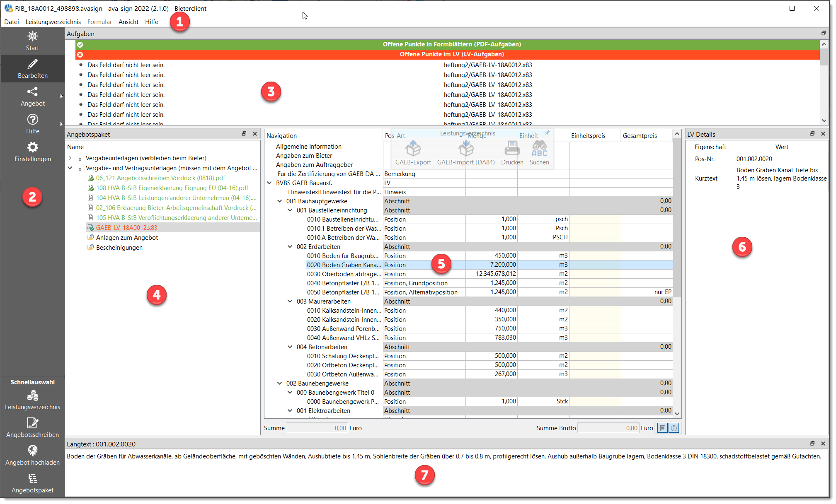
Task: Click Einheitspreis cell for 0010 Boden für Baugrube
Action: [x=595, y=256]
